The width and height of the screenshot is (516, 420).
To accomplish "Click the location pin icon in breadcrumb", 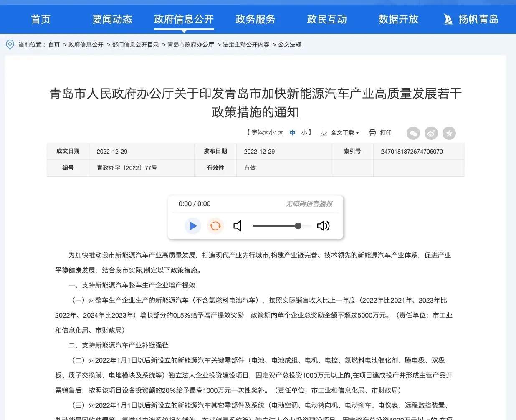I will click(10, 45).
